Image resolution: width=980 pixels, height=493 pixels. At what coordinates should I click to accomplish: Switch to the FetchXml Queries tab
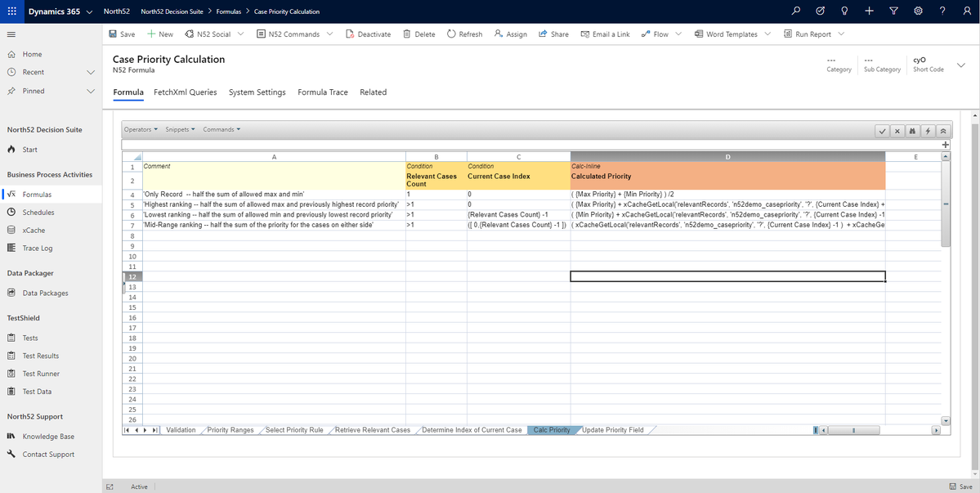[x=186, y=92]
